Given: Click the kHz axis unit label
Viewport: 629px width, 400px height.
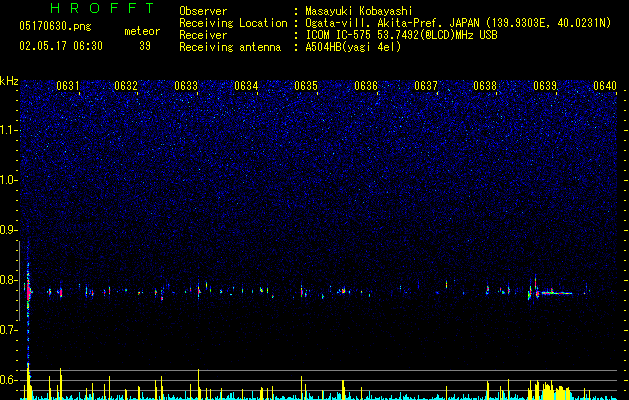Looking at the screenshot, I should pos(9,81).
